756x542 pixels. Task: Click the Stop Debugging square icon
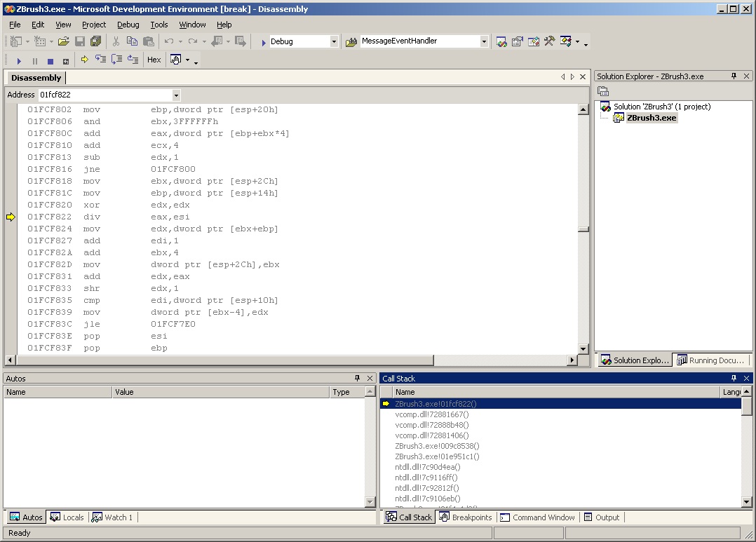(x=50, y=61)
